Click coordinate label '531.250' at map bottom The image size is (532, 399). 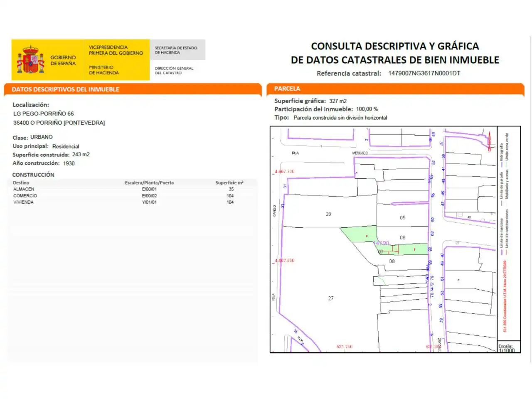(x=344, y=347)
